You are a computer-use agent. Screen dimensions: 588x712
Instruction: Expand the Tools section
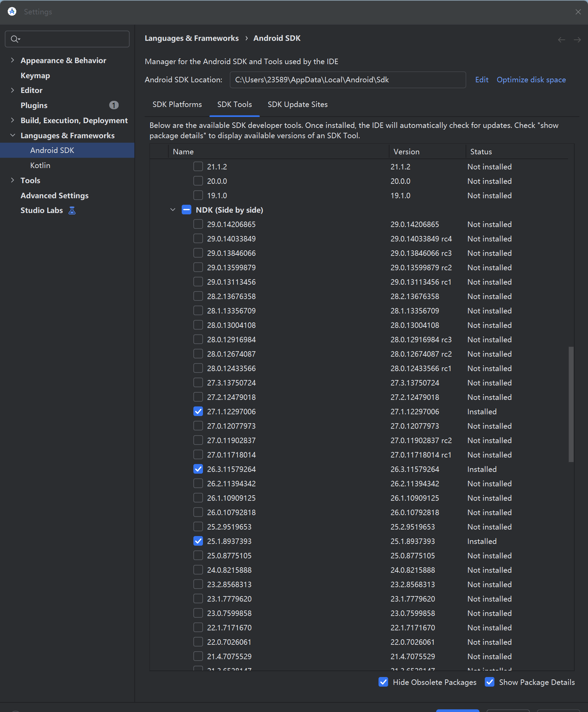(x=13, y=180)
